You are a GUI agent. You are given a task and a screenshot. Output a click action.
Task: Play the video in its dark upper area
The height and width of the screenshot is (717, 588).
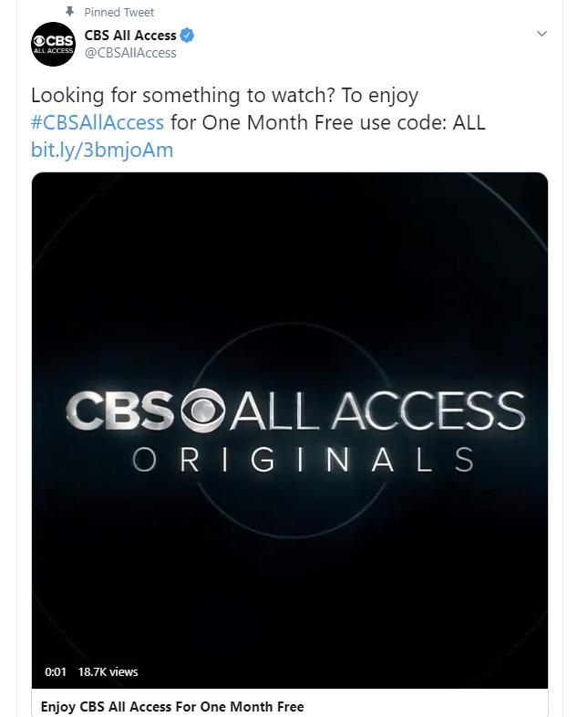[290, 265]
